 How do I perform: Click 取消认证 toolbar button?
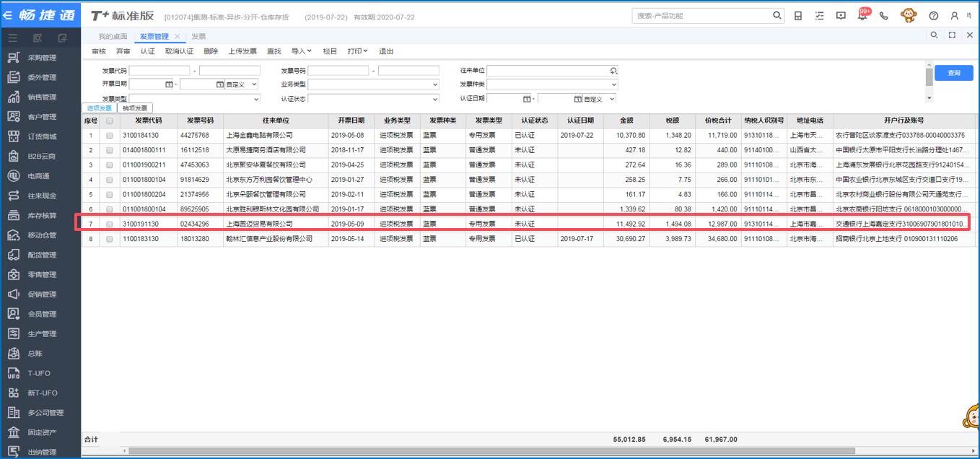coord(179,51)
